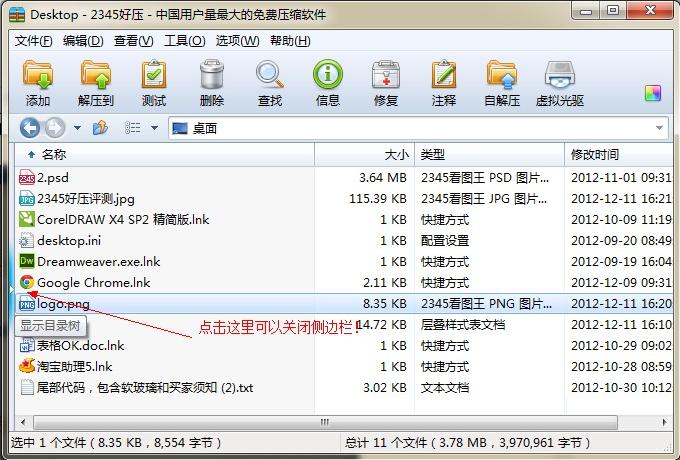Open the 帮助(H) menu

[290, 41]
